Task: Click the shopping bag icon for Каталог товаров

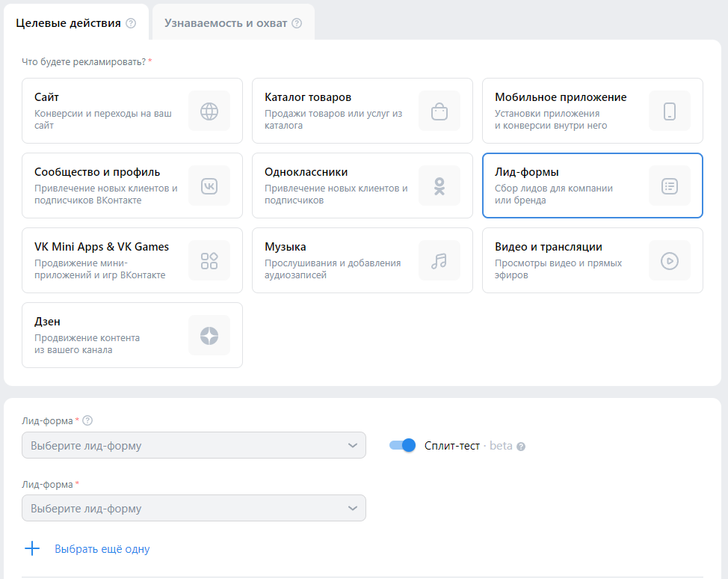Action: [x=439, y=111]
